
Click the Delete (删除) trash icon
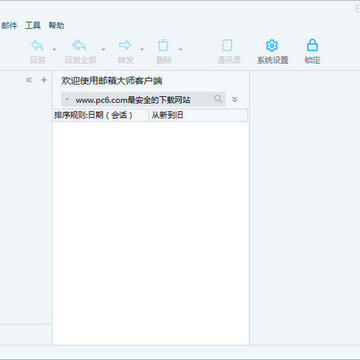coord(163,45)
